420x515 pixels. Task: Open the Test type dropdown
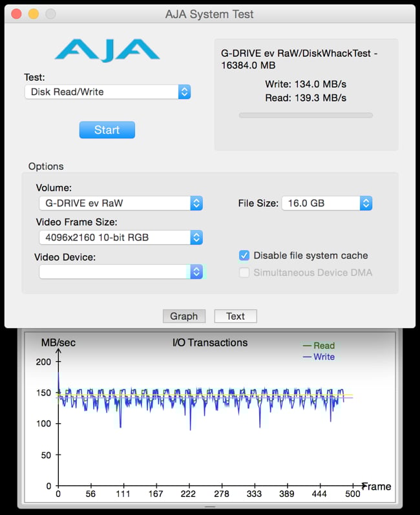(x=107, y=92)
